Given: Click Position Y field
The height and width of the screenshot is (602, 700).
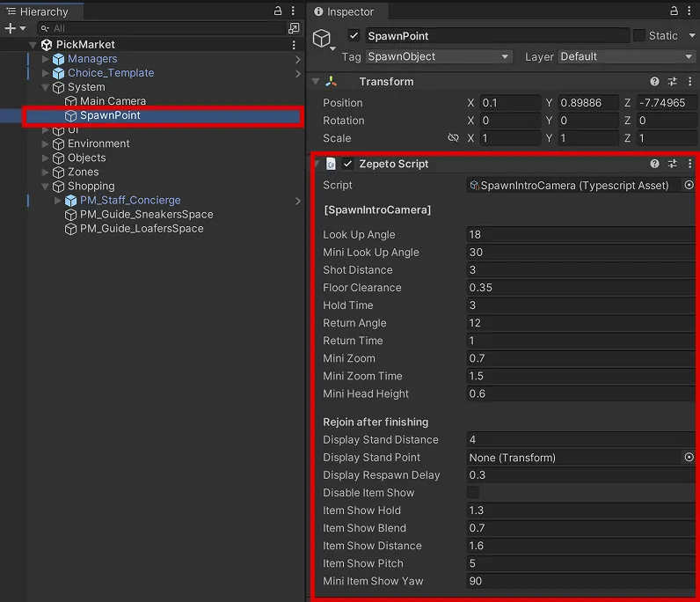Looking at the screenshot, I should click(588, 103).
